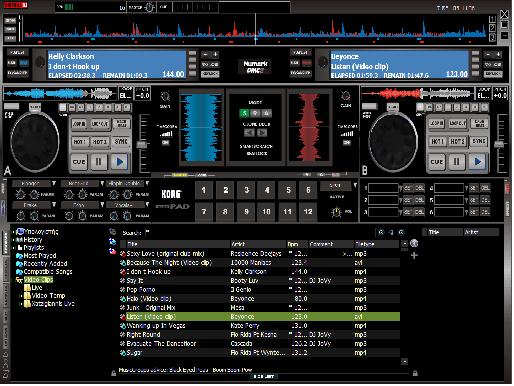Tap the Korg sampler pad 4
This screenshot has height=386, width=514.
[267, 190]
